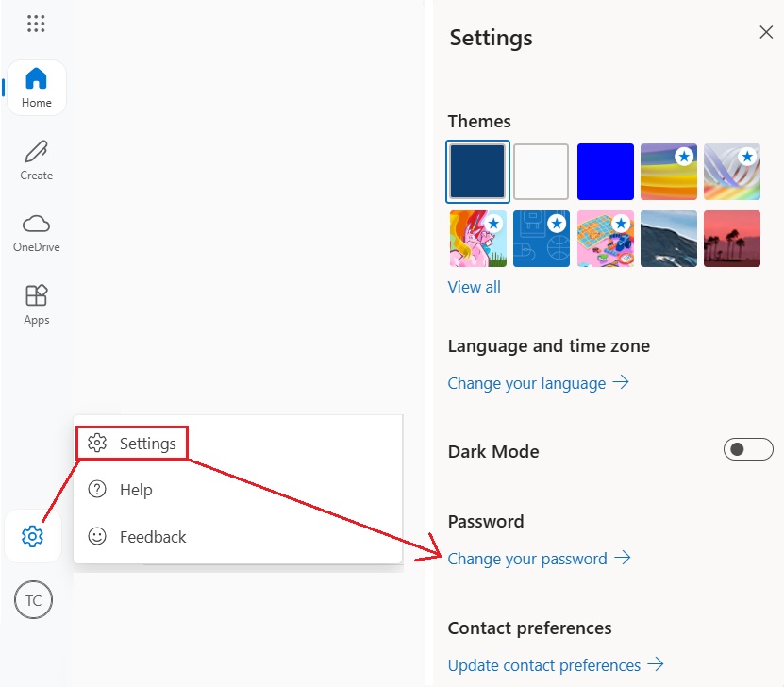Open the TC account avatar
This screenshot has width=784, height=687.
coord(34,600)
